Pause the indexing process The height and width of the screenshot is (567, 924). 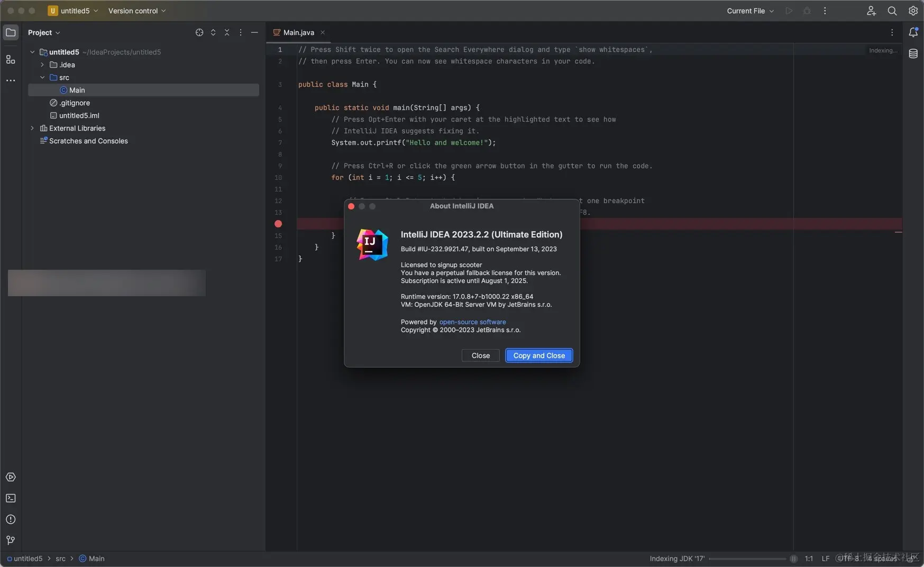click(793, 559)
